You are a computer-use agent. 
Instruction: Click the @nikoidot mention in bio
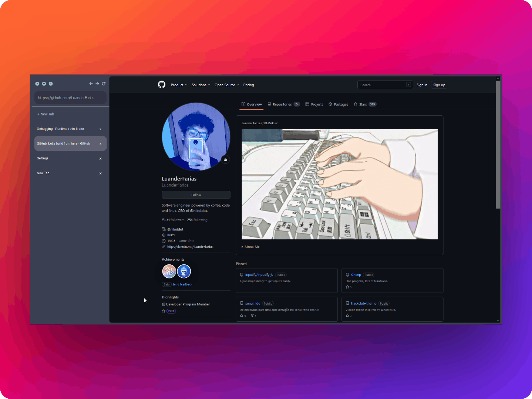(199, 211)
